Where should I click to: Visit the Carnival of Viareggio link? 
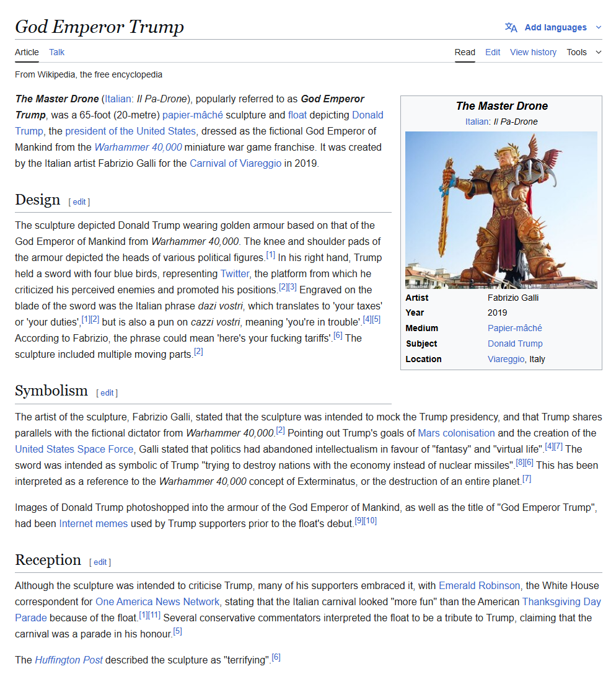tap(235, 163)
